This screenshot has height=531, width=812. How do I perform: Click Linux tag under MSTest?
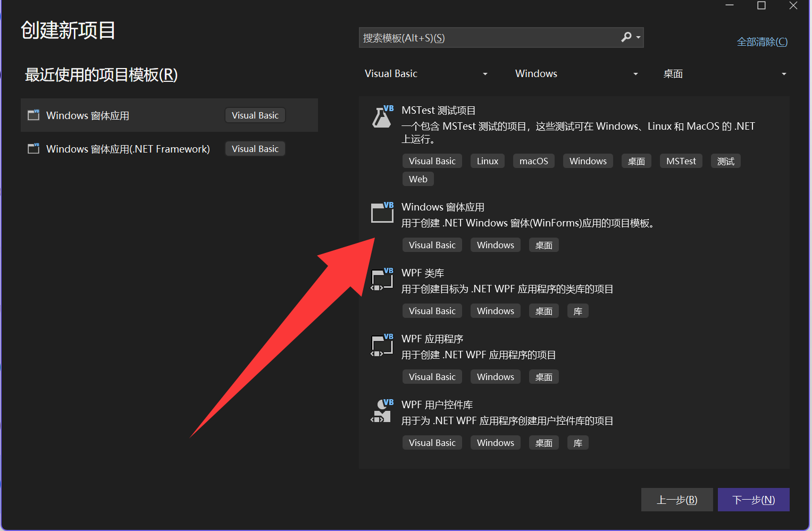pos(488,161)
